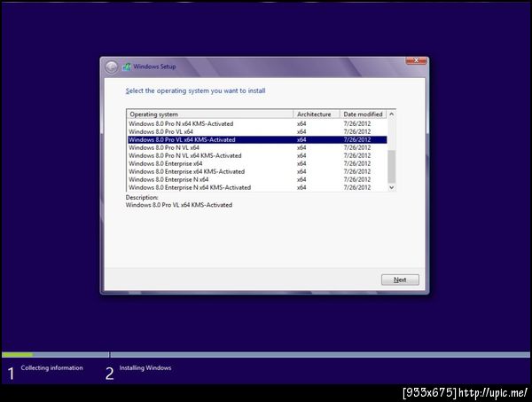
Task: Select Windows 8.0 Pro N x64 KMS-Activated
Action: pos(257,124)
